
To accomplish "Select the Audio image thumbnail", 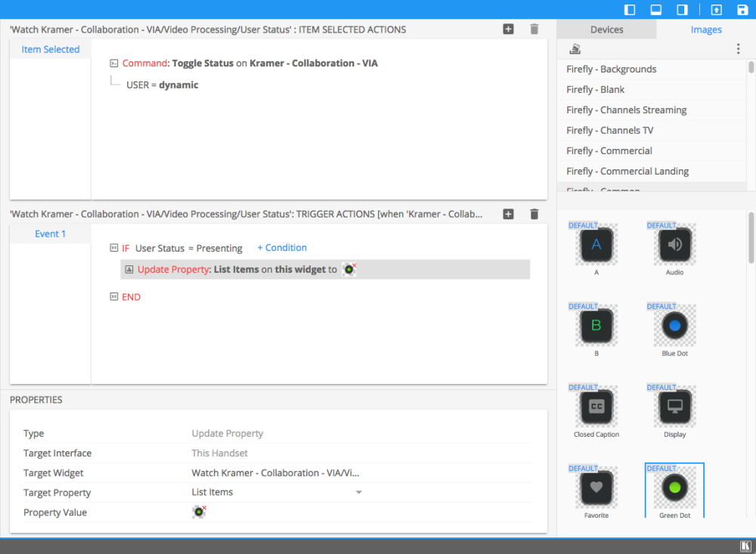I will click(674, 245).
